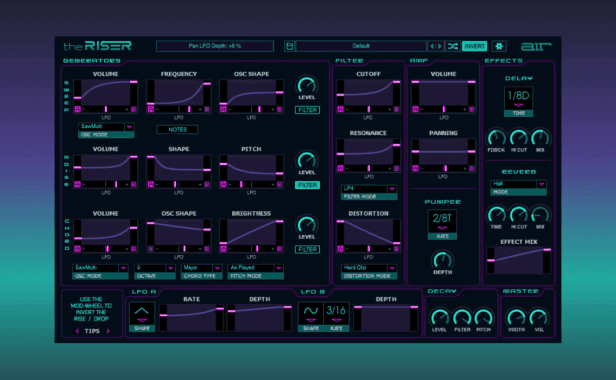The width and height of the screenshot is (616, 380).
Task: Click the EFFECT MIX envelope graph
Action: tap(519, 260)
